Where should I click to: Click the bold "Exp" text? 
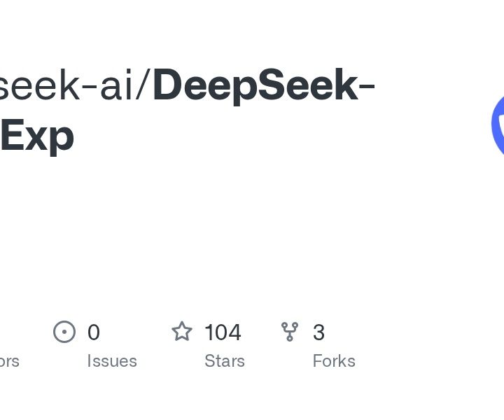pyautogui.click(x=37, y=136)
